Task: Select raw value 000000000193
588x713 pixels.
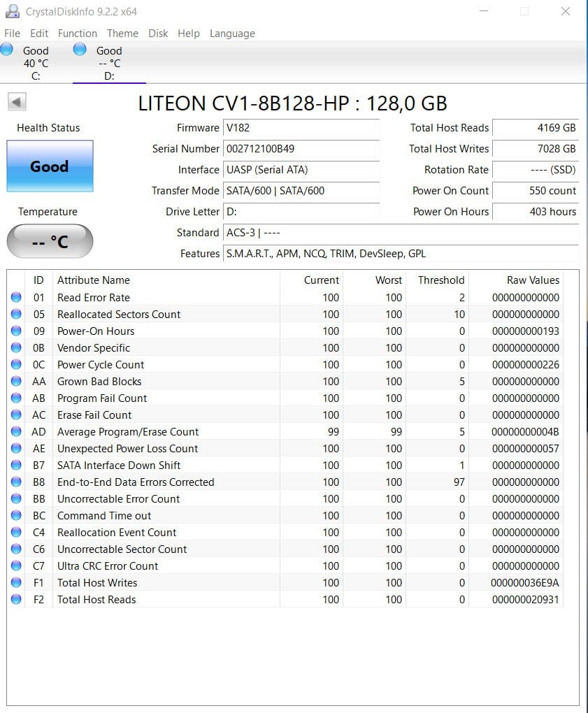Action: tap(525, 331)
